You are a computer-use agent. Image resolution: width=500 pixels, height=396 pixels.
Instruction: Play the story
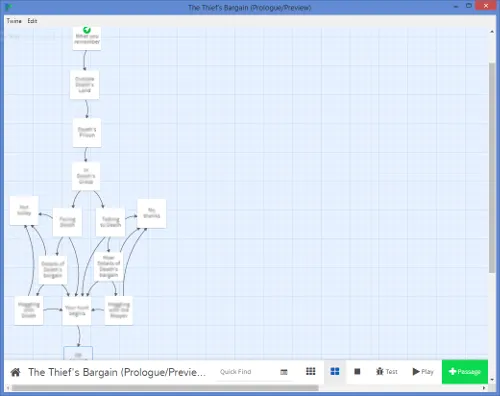tap(423, 371)
